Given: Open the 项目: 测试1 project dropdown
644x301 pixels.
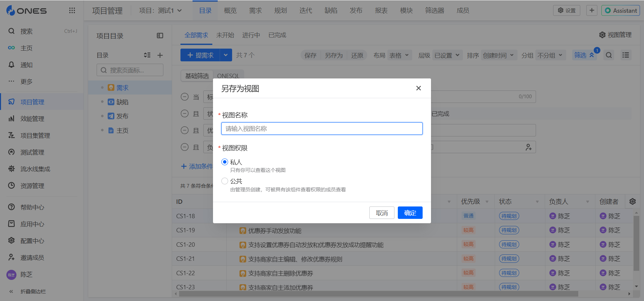Looking at the screenshot, I should [160, 11].
